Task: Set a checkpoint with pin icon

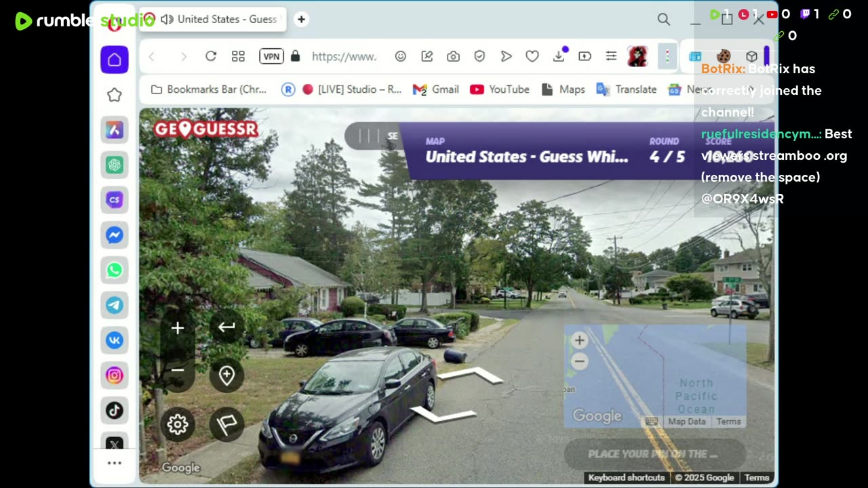Action: click(226, 375)
